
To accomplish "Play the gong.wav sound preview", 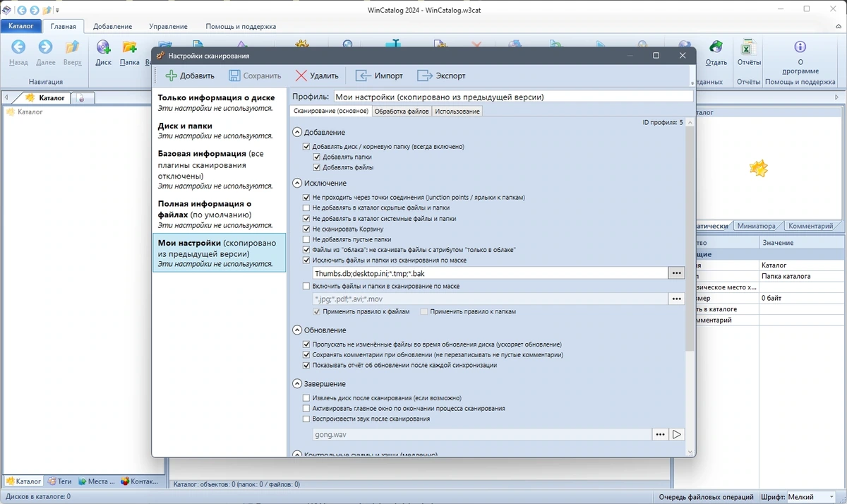I will 677,435.
